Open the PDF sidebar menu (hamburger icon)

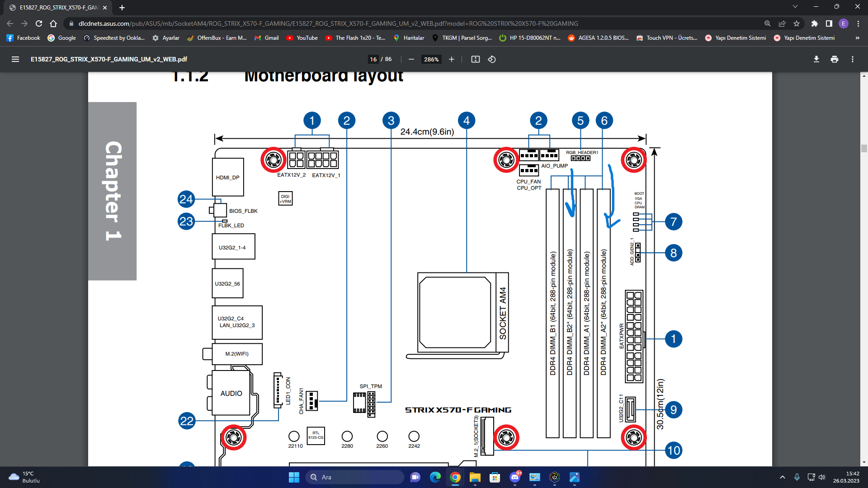tap(15, 59)
